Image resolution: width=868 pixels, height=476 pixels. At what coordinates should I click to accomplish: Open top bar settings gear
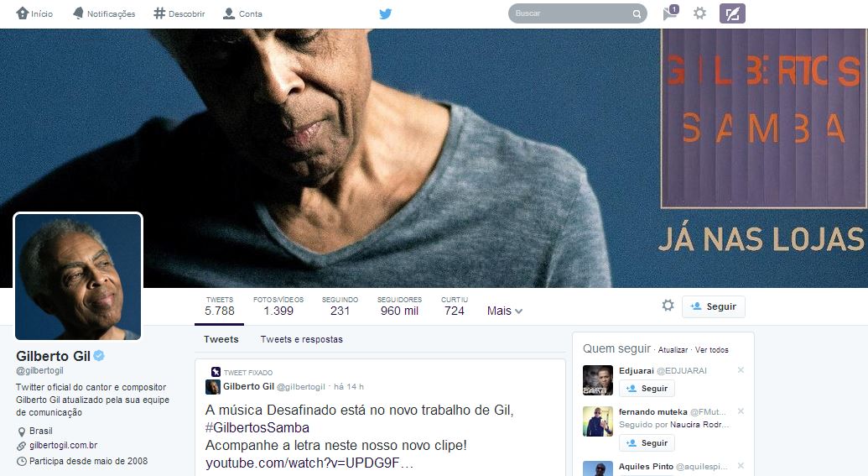point(699,13)
